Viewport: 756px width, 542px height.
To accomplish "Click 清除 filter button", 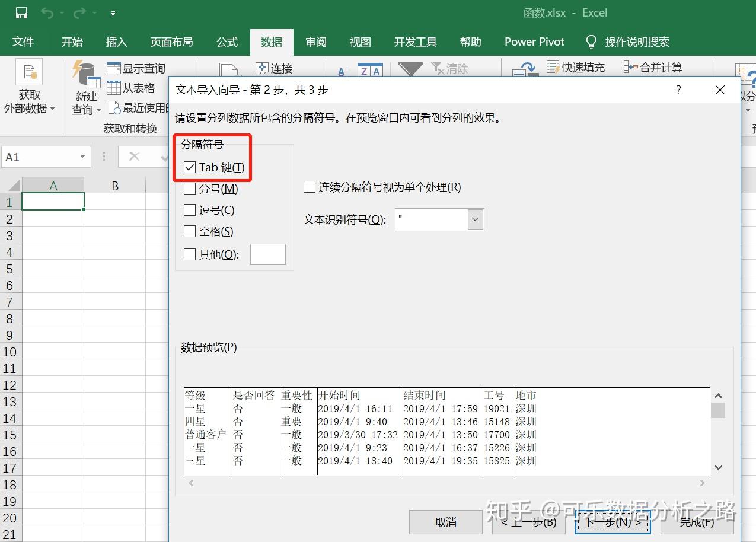I will point(449,68).
